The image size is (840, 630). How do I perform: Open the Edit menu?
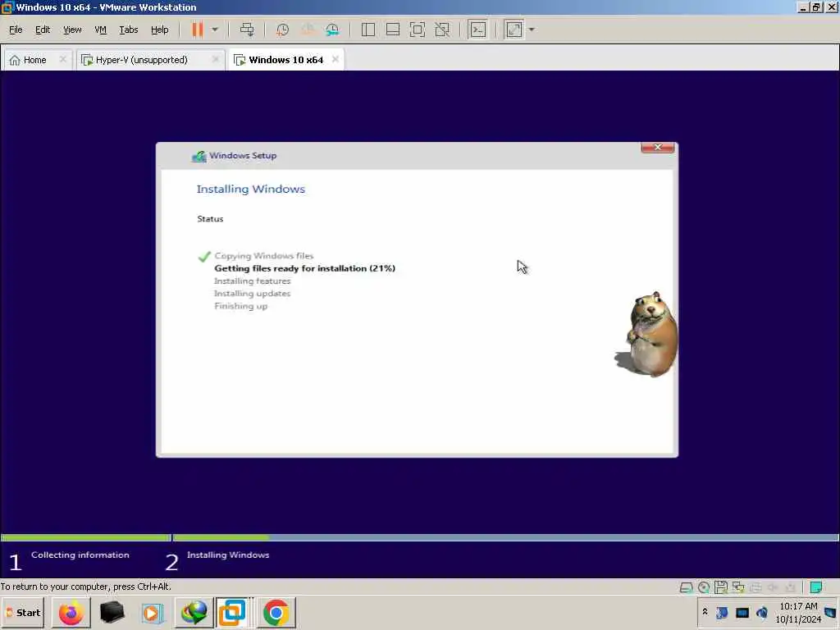[43, 30]
